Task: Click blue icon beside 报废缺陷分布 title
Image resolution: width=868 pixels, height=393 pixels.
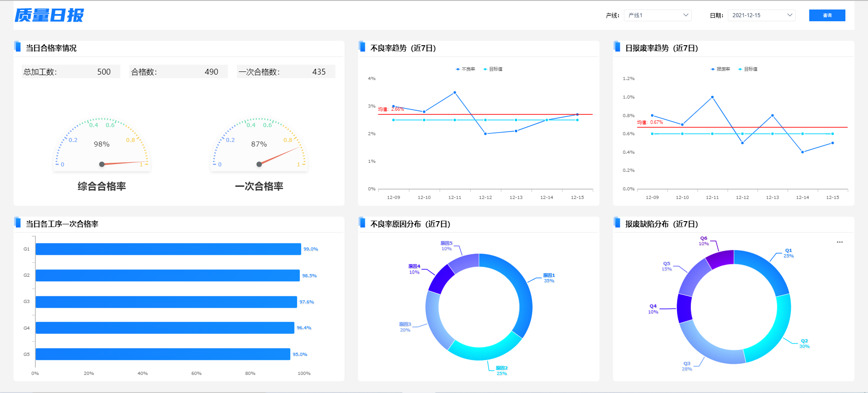Action: click(617, 222)
